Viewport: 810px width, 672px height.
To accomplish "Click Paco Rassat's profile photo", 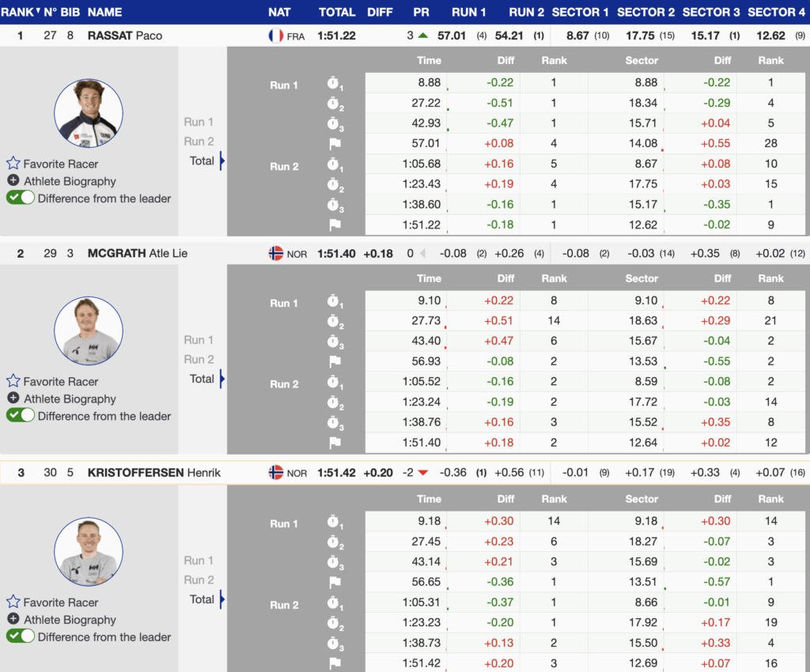I will click(89, 113).
